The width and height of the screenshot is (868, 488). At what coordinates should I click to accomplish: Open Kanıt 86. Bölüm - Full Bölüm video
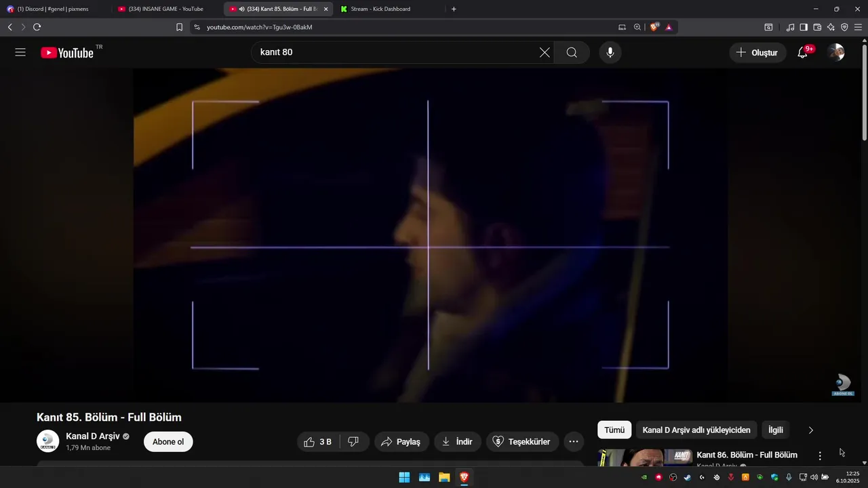(x=747, y=455)
